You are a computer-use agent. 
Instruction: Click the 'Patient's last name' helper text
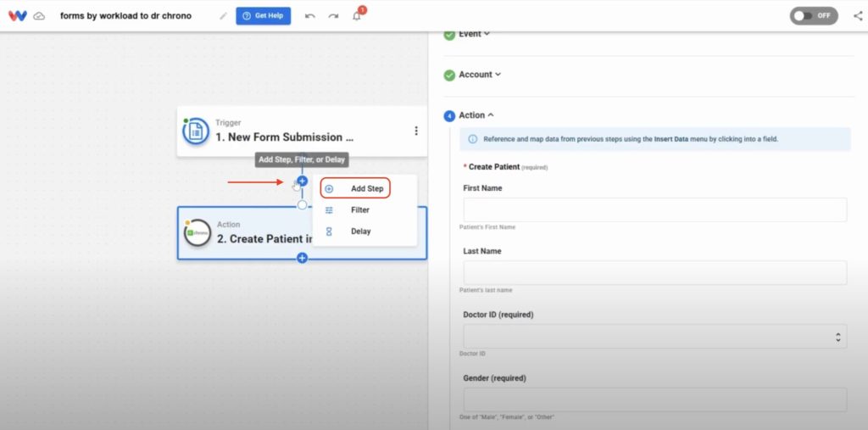pyautogui.click(x=486, y=290)
